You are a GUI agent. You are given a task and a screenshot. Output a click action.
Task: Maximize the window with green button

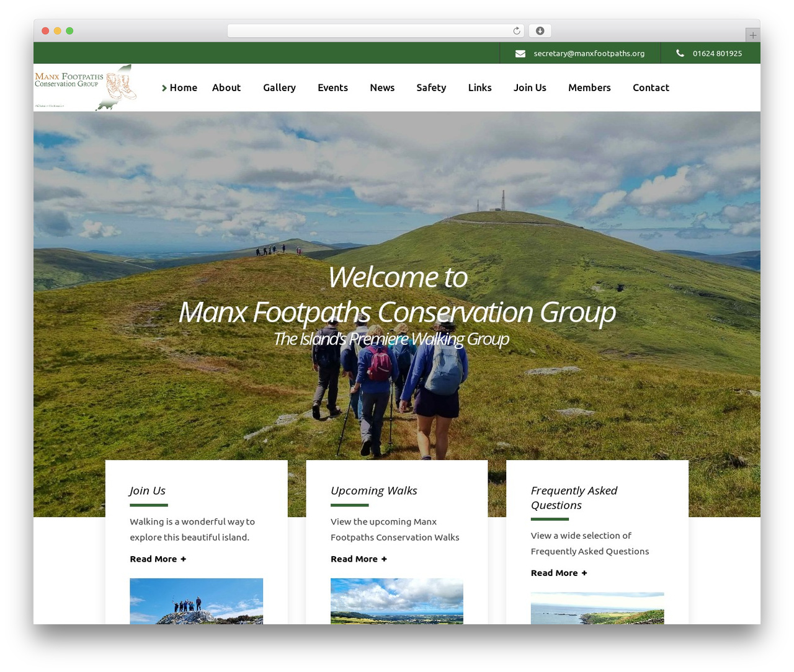pos(69,31)
